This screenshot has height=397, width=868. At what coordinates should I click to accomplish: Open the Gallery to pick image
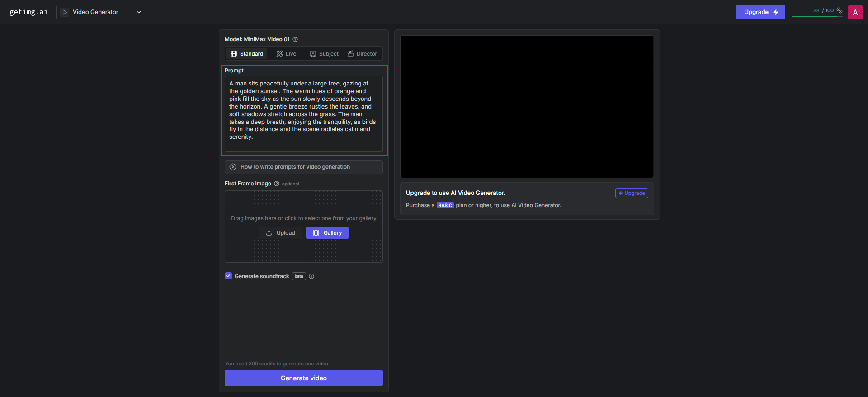327,233
